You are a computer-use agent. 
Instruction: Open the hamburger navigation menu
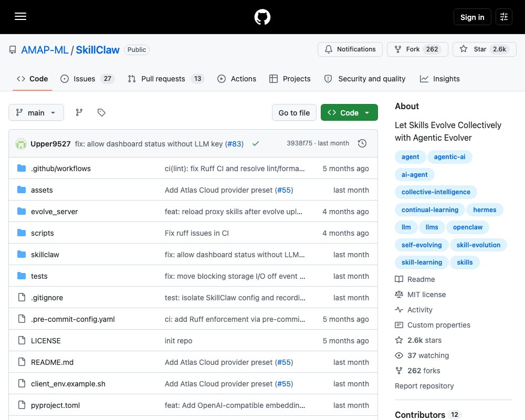click(x=20, y=16)
